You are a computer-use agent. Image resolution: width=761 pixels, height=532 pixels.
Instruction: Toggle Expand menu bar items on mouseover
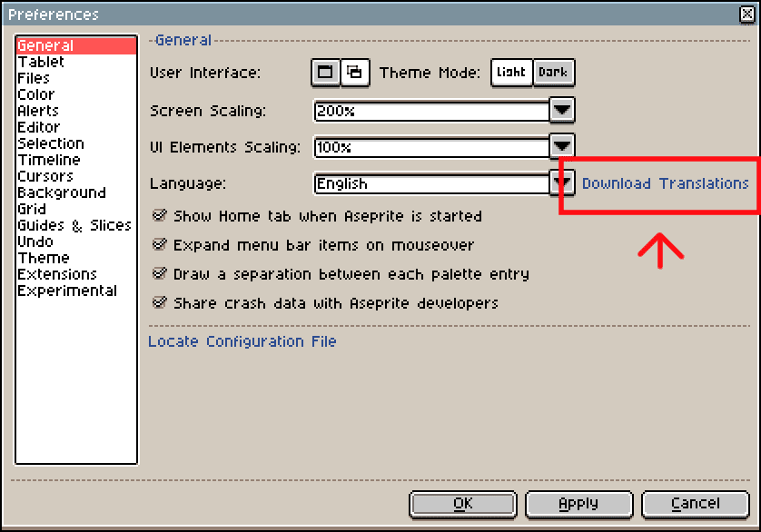313,244
